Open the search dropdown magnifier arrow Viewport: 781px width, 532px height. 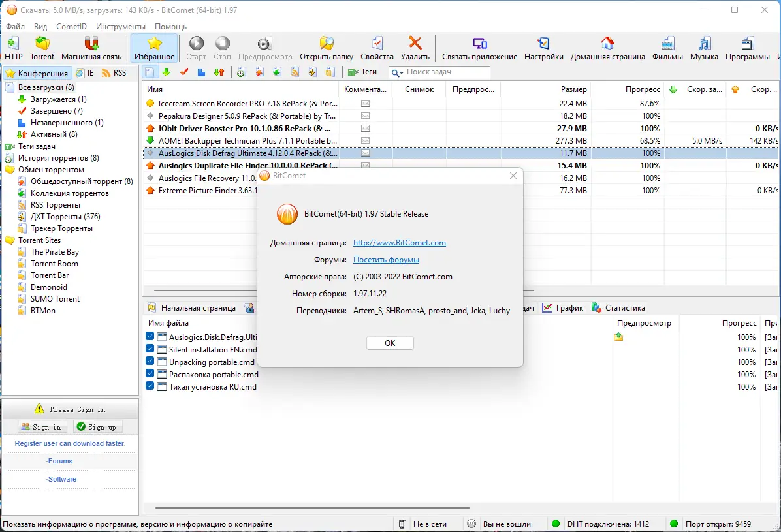coord(397,72)
